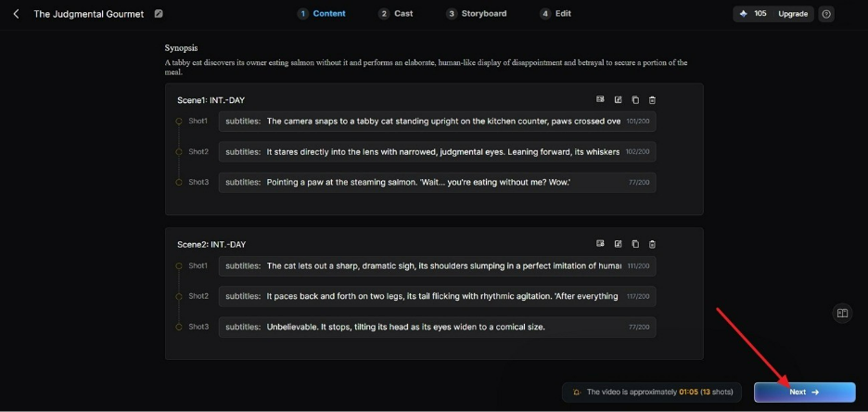Edit subtitle starting 'It paces back and forth'

438,296
